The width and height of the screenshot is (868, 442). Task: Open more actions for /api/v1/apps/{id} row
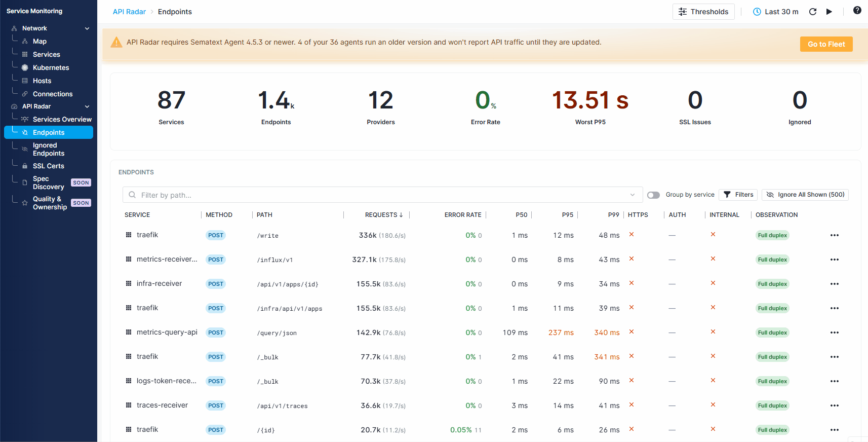835,284
